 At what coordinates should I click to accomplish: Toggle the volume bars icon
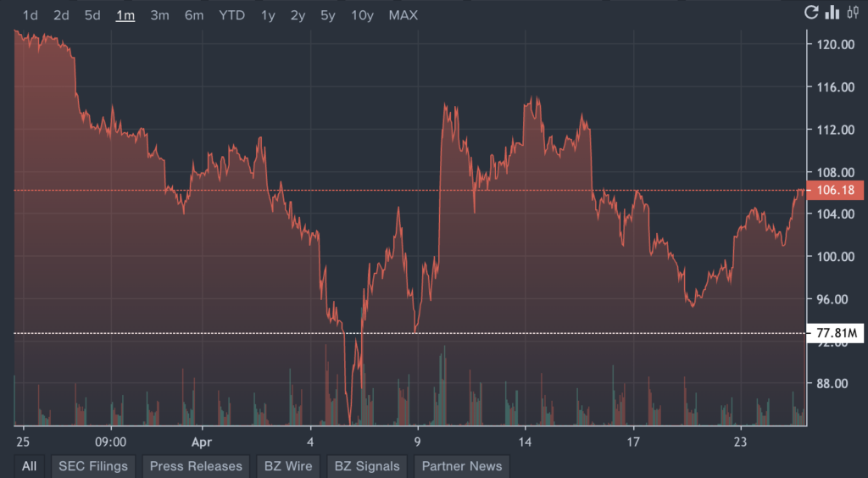tap(832, 13)
